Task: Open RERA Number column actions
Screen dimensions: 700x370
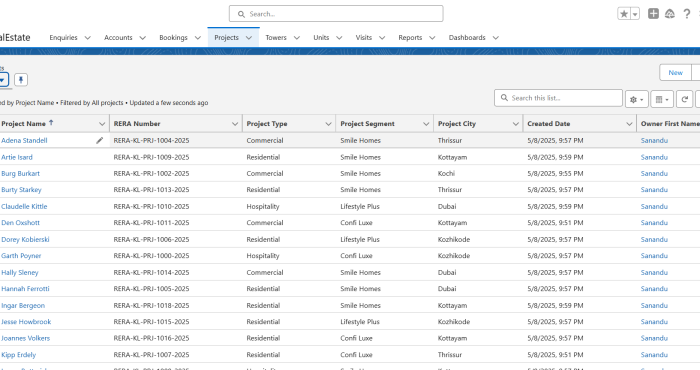Action: 235,124
